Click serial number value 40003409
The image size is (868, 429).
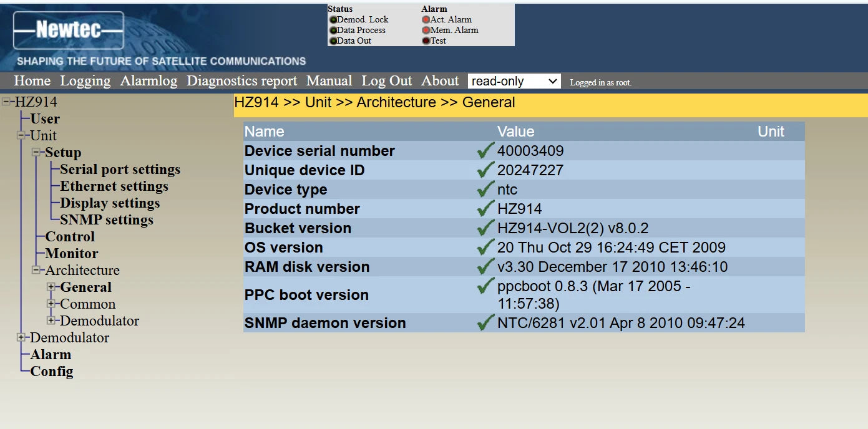[x=530, y=151]
